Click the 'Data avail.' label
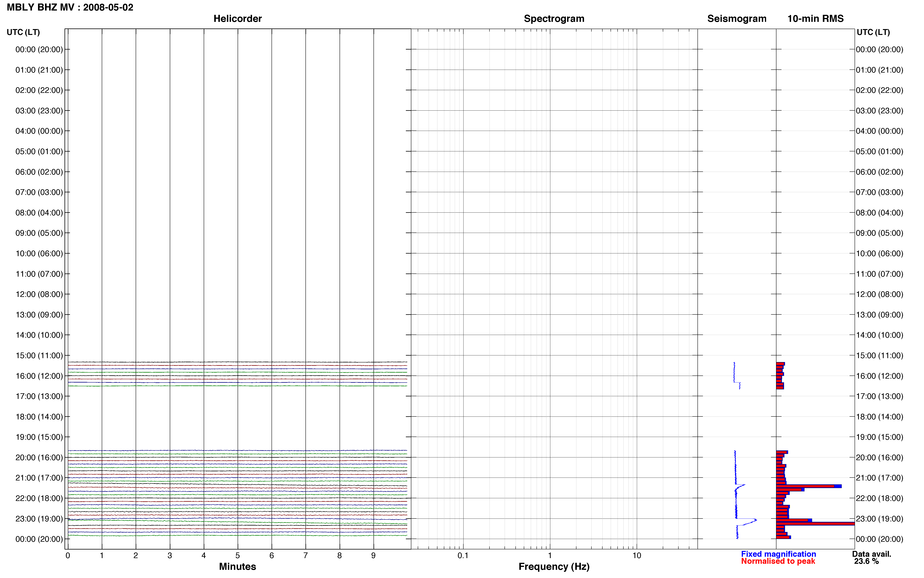Viewport: 924px width, 578px height. pyautogui.click(x=872, y=554)
